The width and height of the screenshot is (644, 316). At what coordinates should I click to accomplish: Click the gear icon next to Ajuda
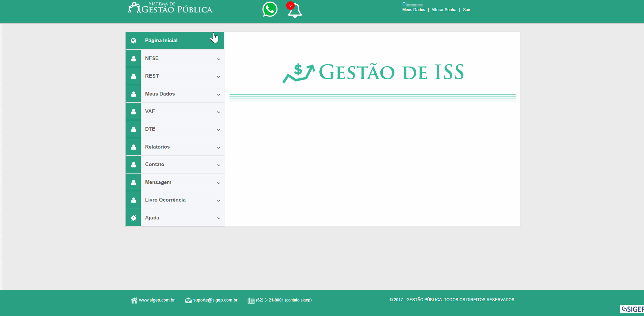133,218
